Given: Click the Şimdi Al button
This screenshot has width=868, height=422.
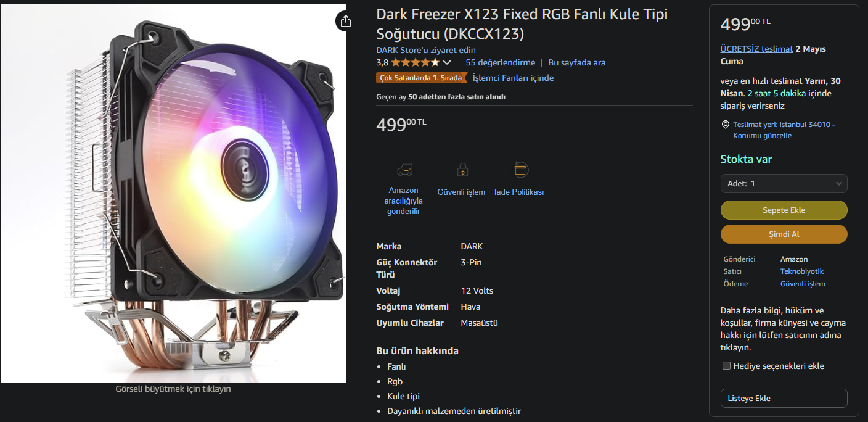Looking at the screenshot, I should tap(784, 234).
